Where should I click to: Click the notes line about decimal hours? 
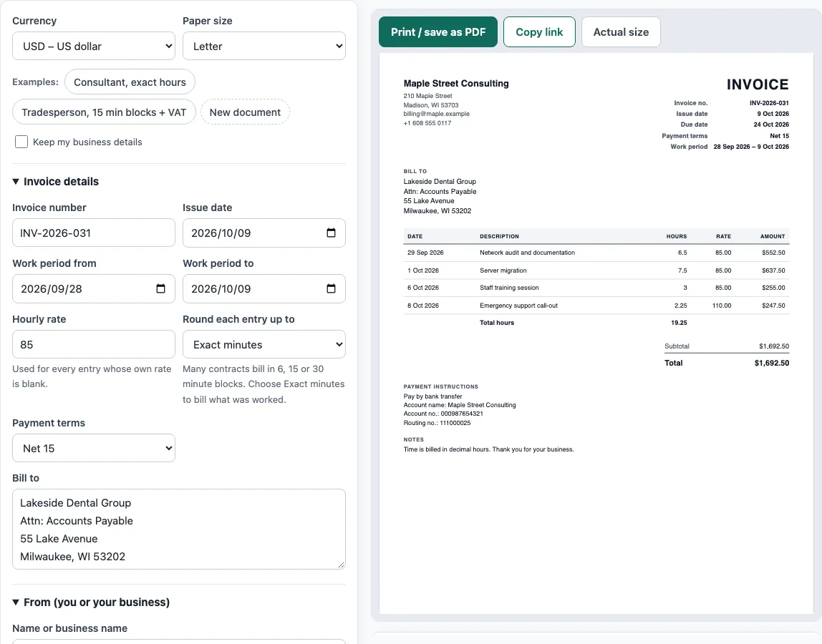[488, 449]
